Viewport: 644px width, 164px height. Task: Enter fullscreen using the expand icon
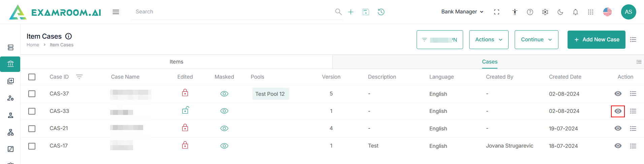(x=496, y=12)
